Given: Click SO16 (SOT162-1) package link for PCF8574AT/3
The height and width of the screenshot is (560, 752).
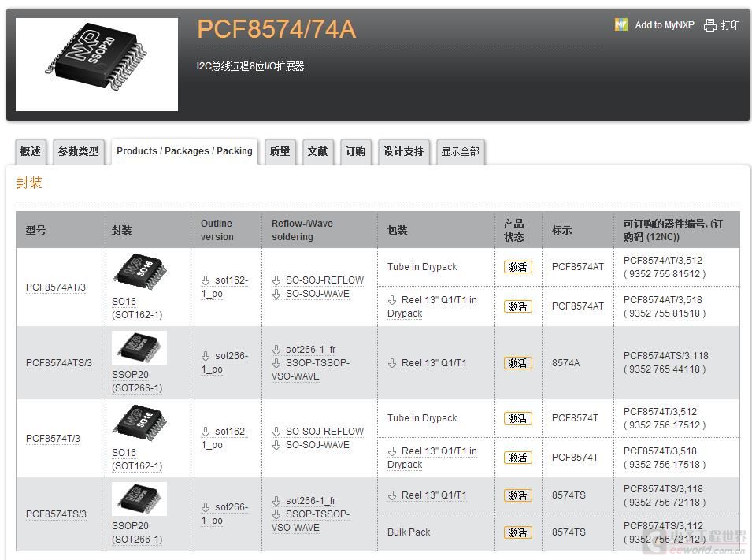Looking at the screenshot, I should point(137,308).
